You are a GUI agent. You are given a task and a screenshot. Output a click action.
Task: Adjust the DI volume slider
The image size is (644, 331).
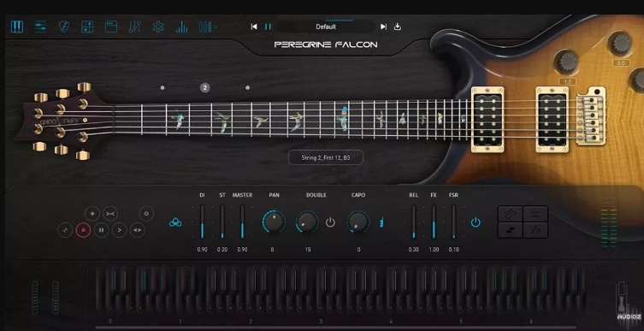point(202,222)
